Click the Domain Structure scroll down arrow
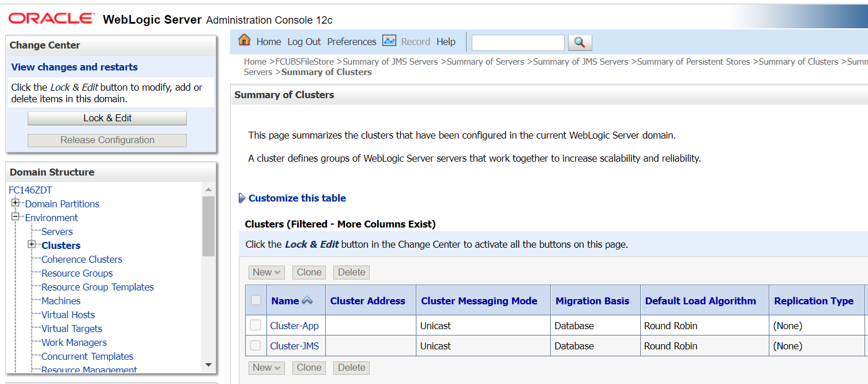Image resolution: width=868 pixels, height=384 pixels. (x=208, y=365)
